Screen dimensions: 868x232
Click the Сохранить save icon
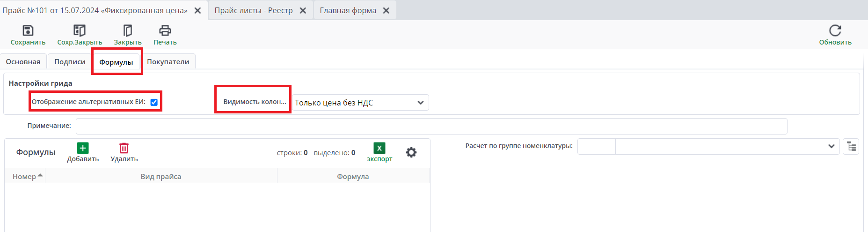(28, 31)
